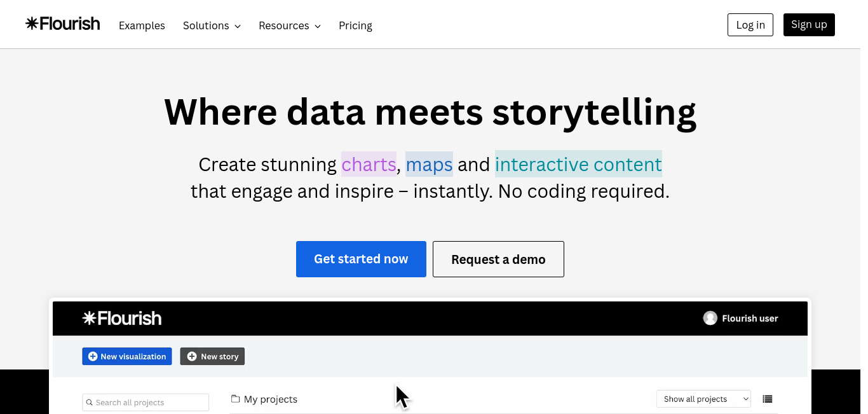
Task: Click the search magnifier icon
Action: [x=90, y=403]
